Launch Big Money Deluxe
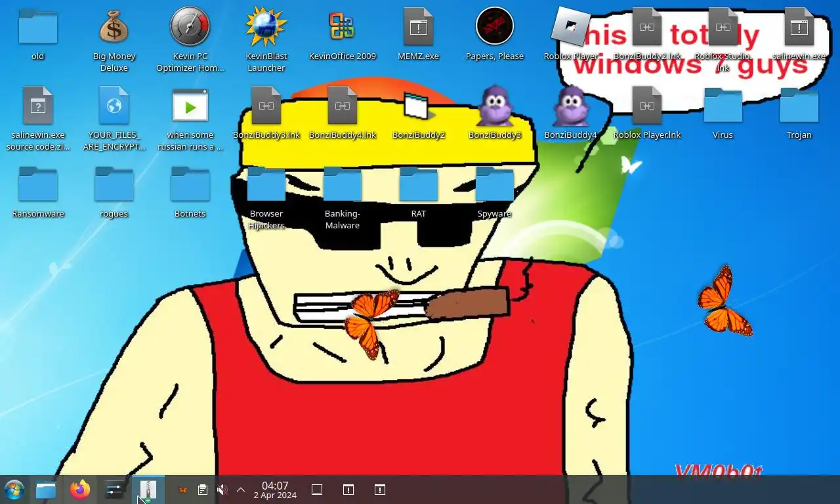The width and height of the screenshot is (840, 504). click(114, 26)
